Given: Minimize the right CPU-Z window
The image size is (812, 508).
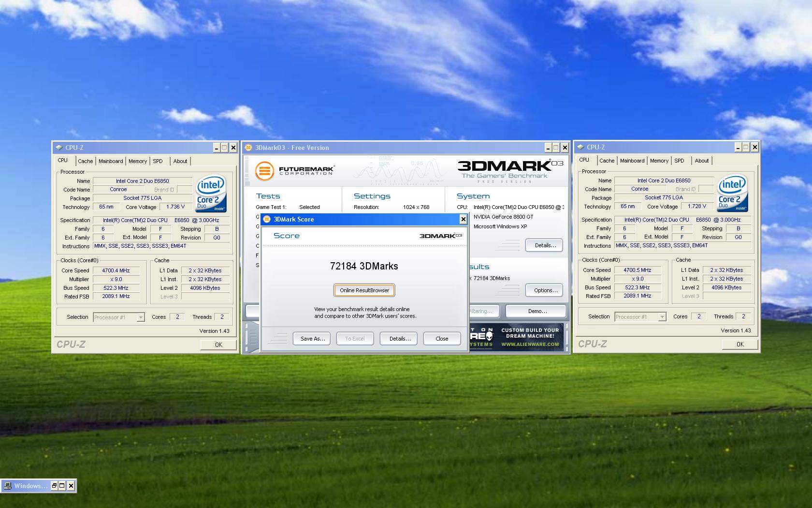Looking at the screenshot, I should (738, 147).
